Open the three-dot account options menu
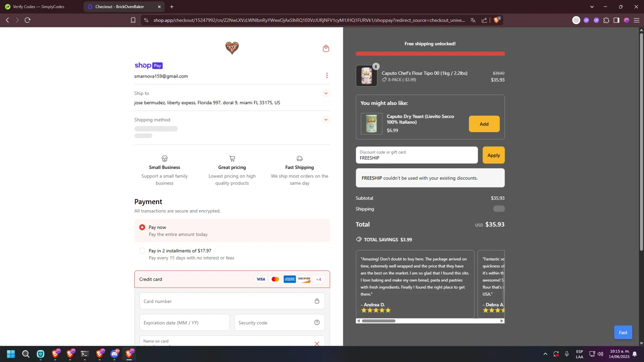 pyautogui.click(x=327, y=75)
